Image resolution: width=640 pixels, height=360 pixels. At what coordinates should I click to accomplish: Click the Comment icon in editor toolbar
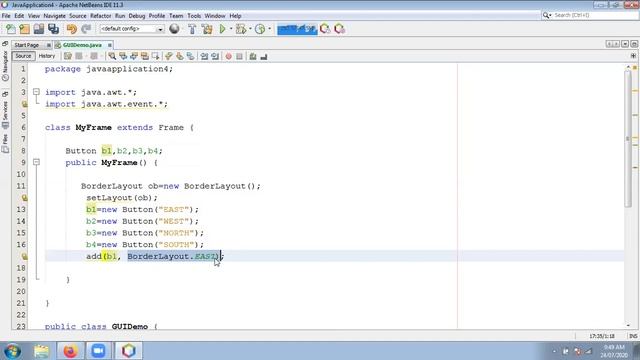[x=253, y=56]
